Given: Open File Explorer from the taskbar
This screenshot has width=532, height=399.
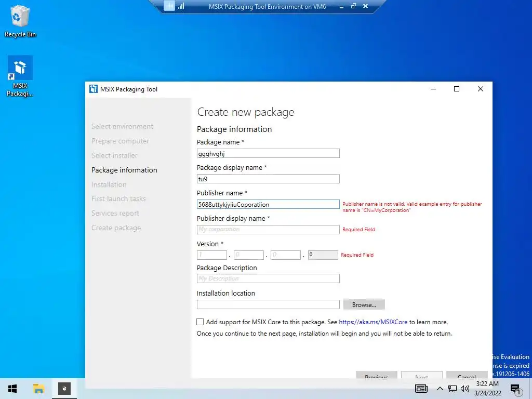Looking at the screenshot, I should pyautogui.click(x=38, y=389).
